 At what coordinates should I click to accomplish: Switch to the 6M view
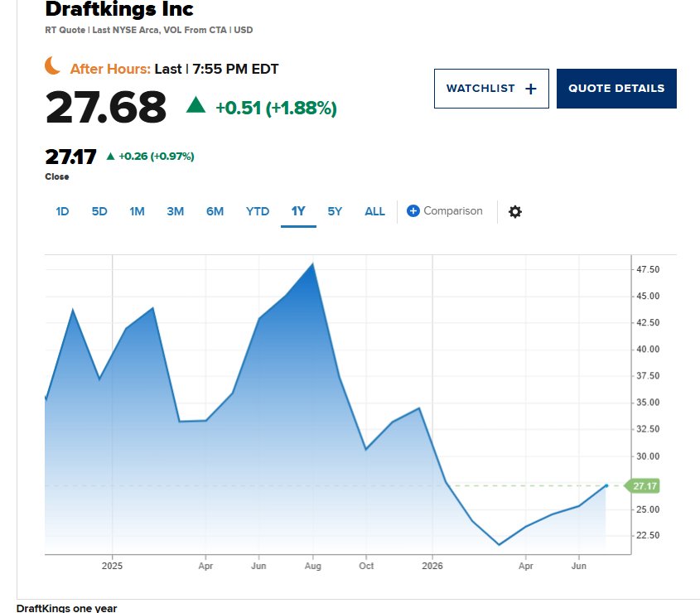(x=215, y=211)
